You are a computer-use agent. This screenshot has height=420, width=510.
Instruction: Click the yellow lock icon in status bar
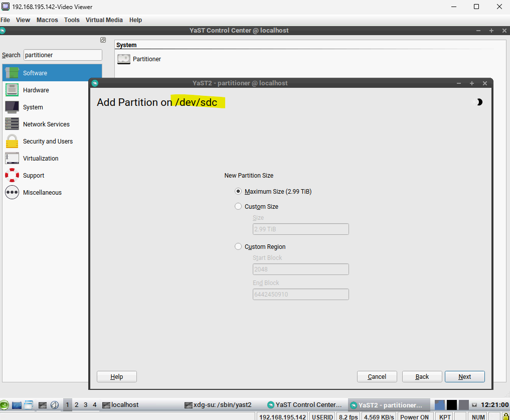506,416
